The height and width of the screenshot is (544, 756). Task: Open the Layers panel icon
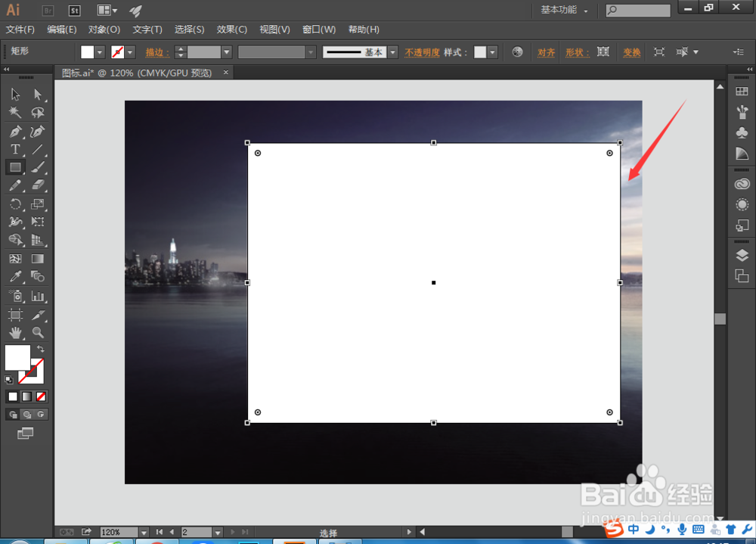(742, 256)
